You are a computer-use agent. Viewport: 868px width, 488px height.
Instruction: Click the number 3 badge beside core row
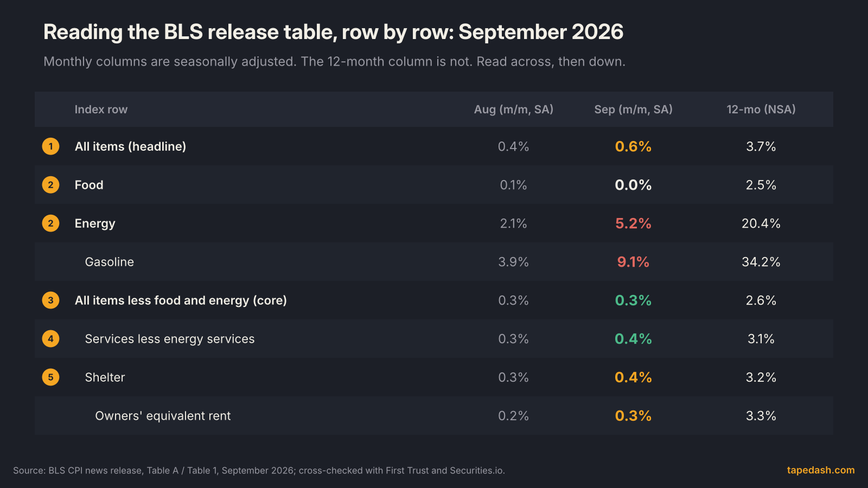(51, 300)
